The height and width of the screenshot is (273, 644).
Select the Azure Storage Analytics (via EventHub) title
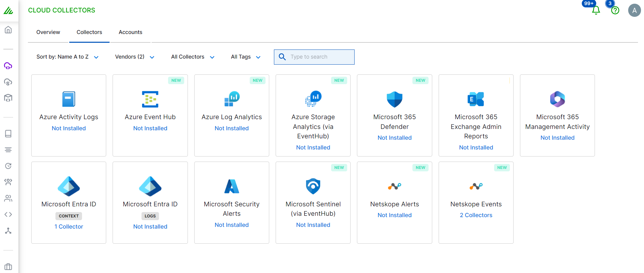pyautogui.click(x=313, y=127)
